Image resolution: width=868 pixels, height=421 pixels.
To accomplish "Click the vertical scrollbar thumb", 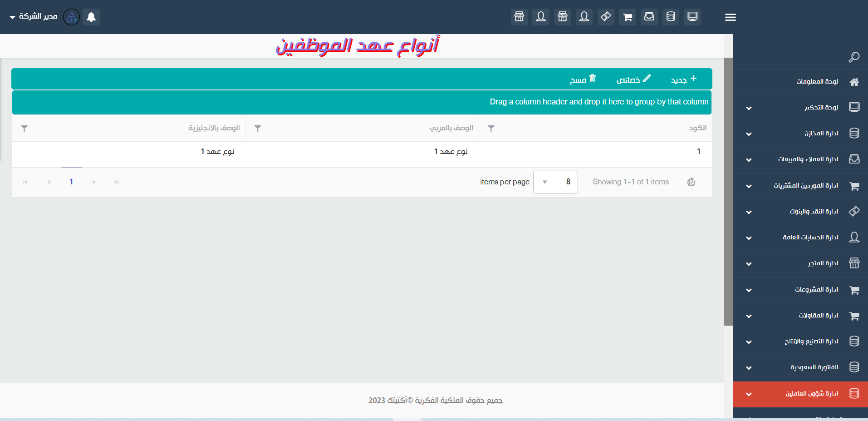I will point(728,191).
